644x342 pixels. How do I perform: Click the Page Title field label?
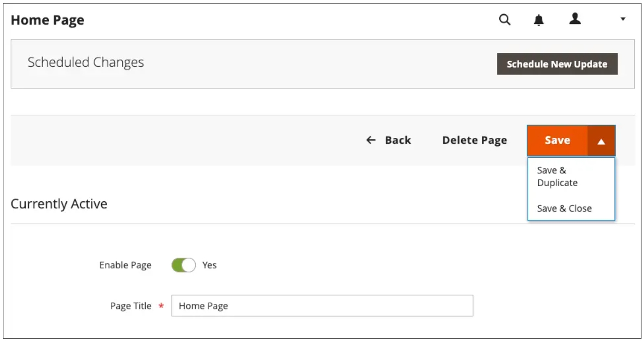click(x=131, y=306)
